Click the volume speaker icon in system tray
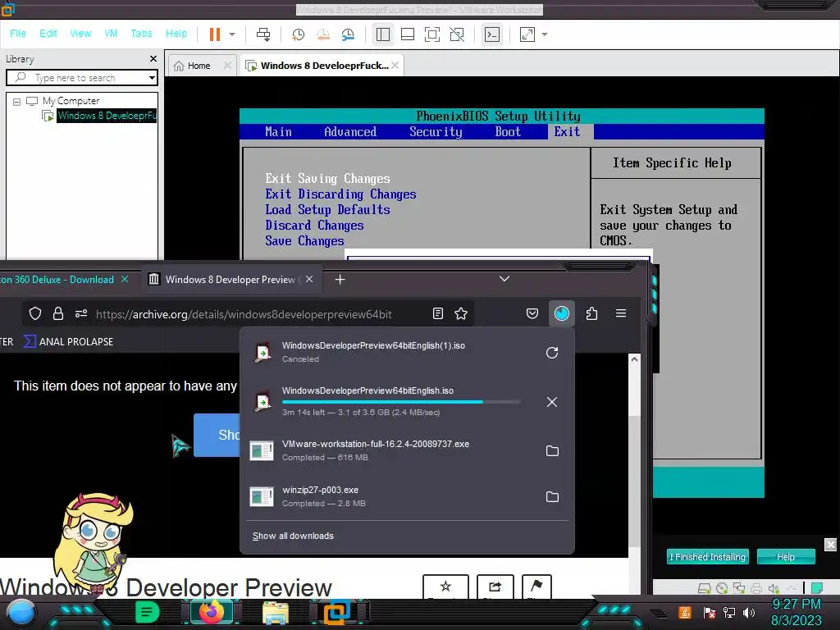The image size is (840, 630). point(749,613)
